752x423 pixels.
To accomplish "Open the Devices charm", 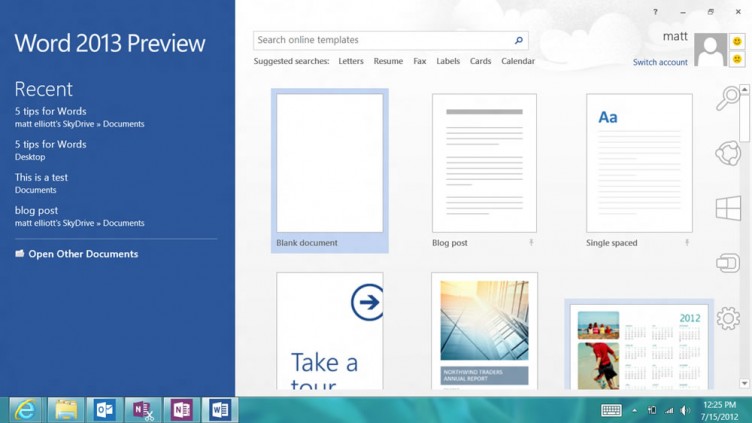I will coord(728,263).
